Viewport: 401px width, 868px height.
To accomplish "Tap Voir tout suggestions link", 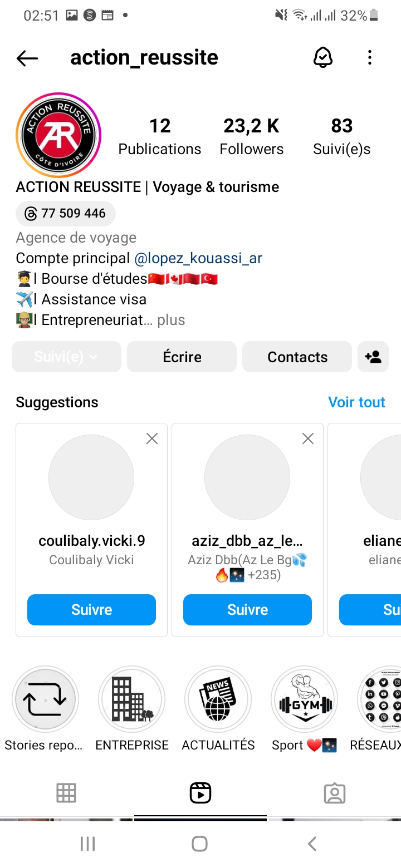I will pos(356,402).
